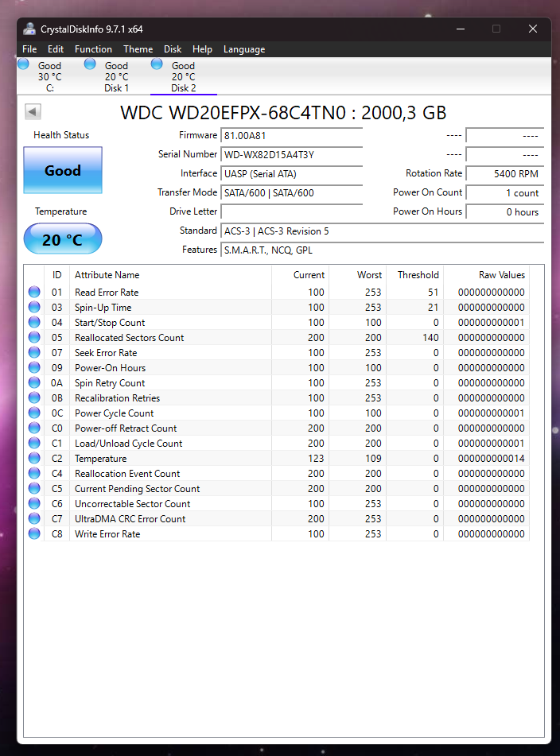The width and height of the screenshot is (560, 756).
Task: Select the C: drive tab
Action: tap(49, 76)
